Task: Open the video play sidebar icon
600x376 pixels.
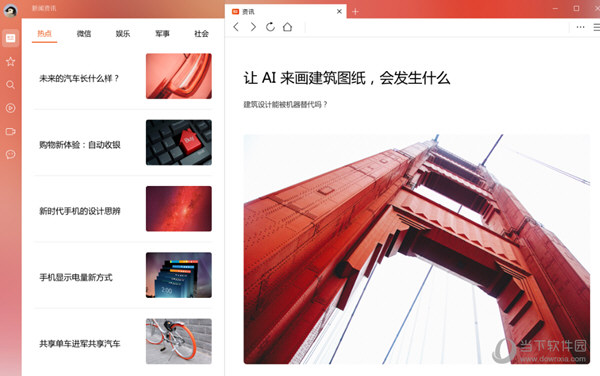Action: [x=10, y=108]
